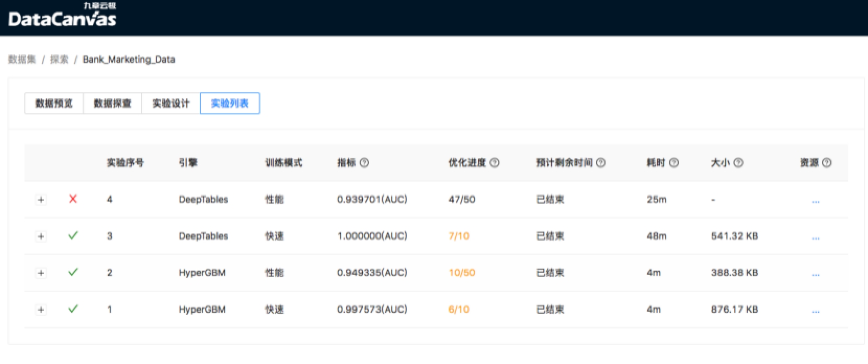The image size is (868, 364).
Task: Click the green success check of experiment 2
Action: coord(73,272)
